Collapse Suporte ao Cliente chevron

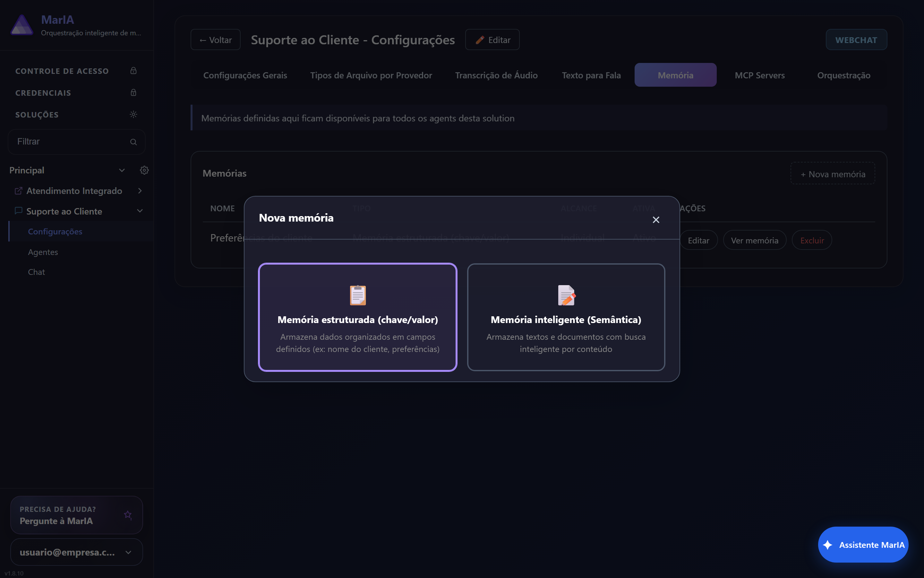coord(140,211)
